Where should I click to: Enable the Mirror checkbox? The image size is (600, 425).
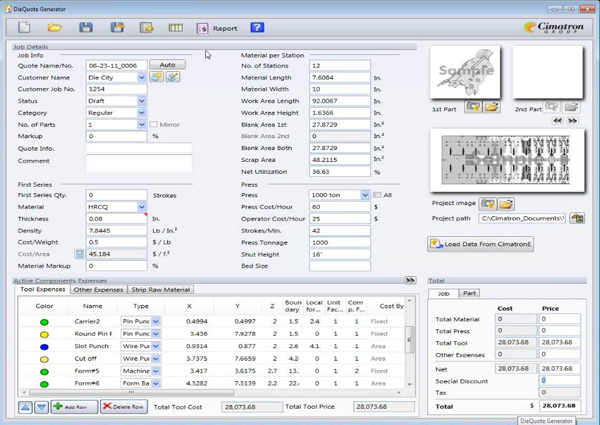point(153,125)
